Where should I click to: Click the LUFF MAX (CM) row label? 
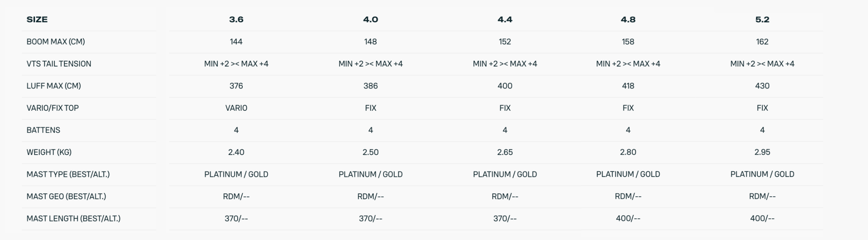[54, 86]
